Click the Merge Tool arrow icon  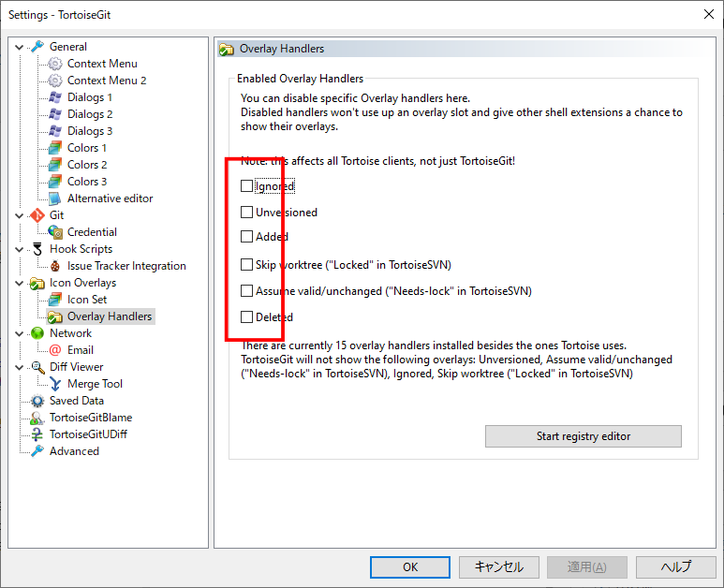[55, 384]
